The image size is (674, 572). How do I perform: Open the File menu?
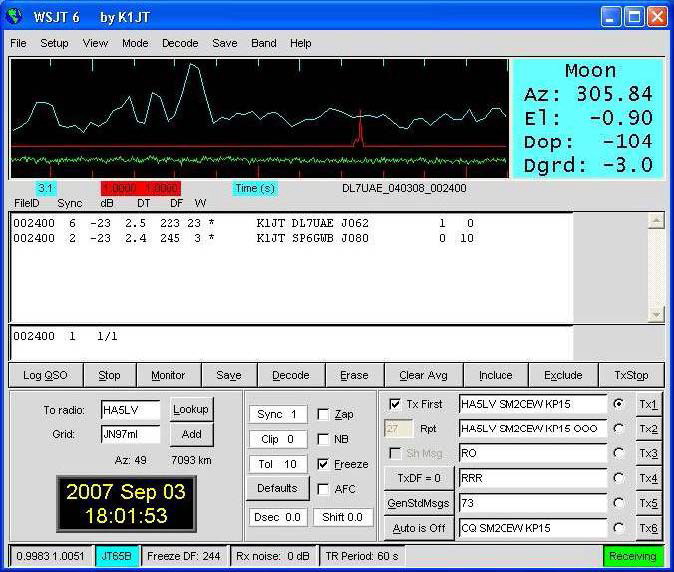[18, 43]
